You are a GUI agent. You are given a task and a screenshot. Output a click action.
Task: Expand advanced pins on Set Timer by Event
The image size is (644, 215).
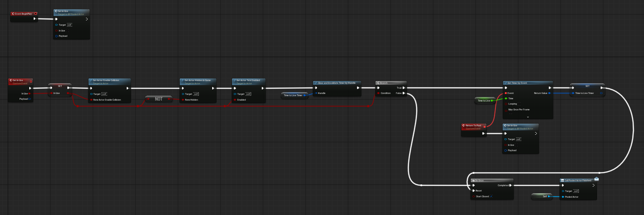528,117
